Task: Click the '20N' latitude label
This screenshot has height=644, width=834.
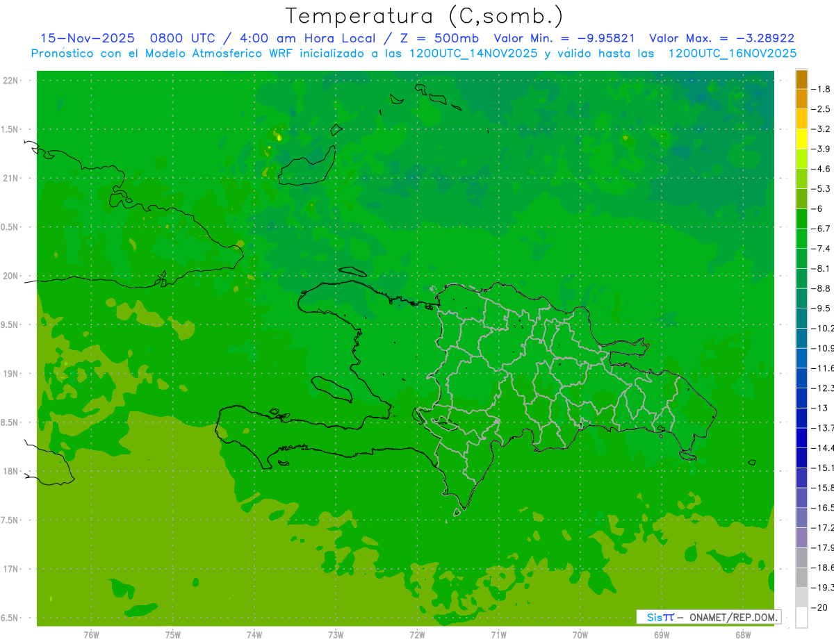Action: [10, 276]
